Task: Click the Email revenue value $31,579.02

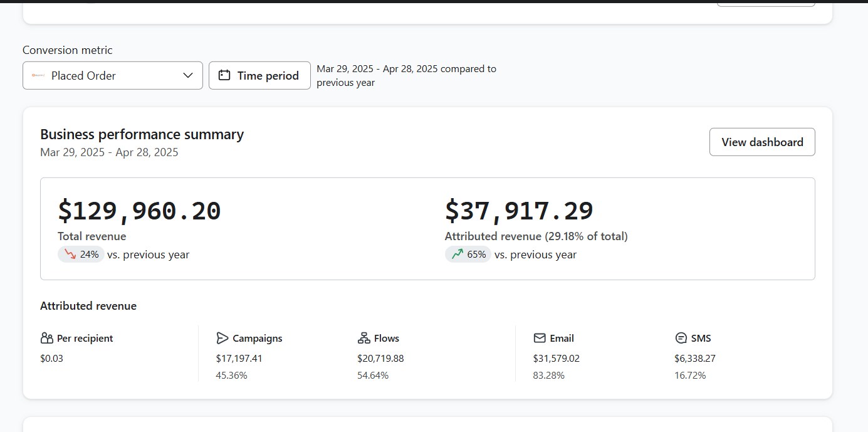Action: tap(557, 359)
